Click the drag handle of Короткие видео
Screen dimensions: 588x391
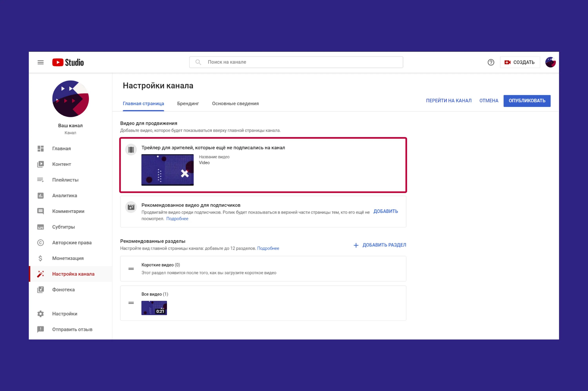point(131,269)
